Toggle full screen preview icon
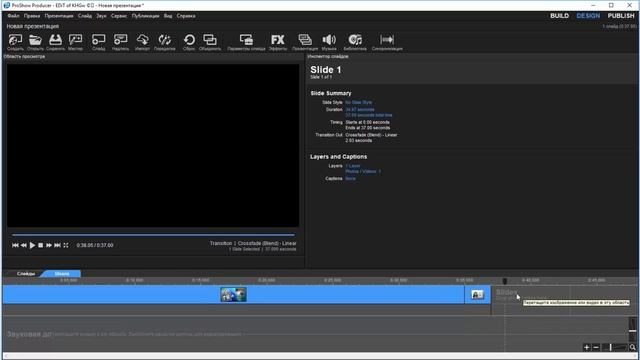The image size is (640, 360). tap(66, 245)
